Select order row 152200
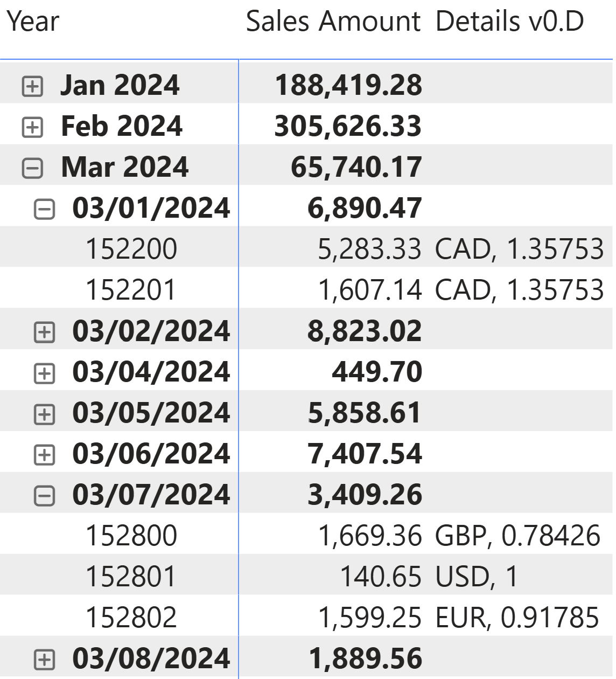This screenshot has height=679, width=616. click(x=131, y=250)
